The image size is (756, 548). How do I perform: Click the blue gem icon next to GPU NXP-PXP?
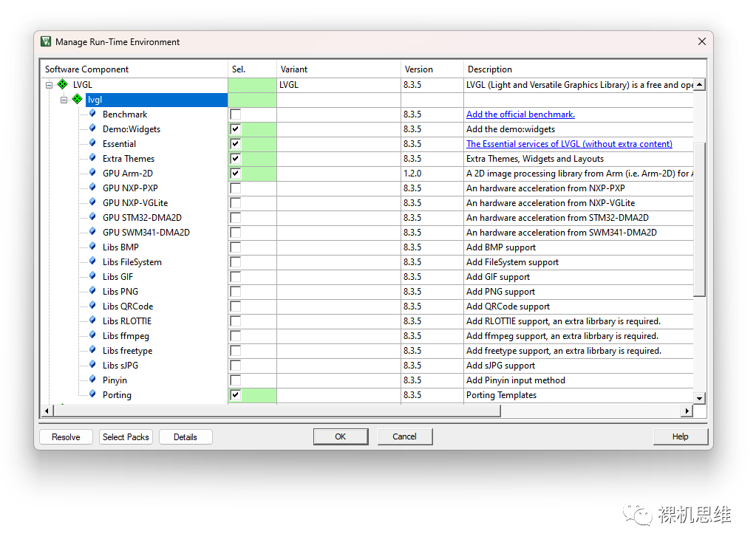coord(92,188)
